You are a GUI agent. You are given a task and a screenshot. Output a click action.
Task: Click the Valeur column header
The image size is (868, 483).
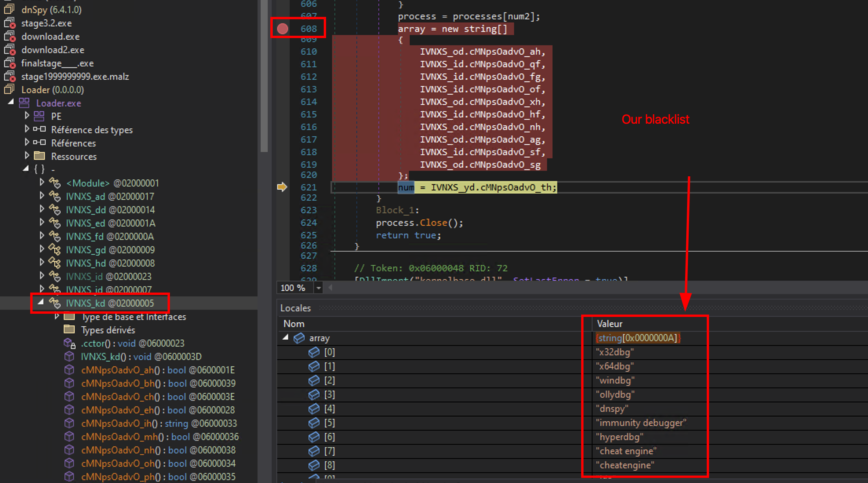coord(609,324)
